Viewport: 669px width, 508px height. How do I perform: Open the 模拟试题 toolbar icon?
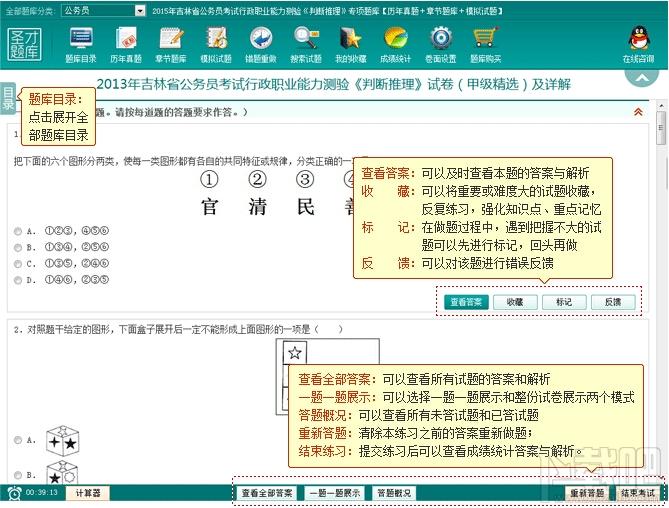[x=216, y=45]
